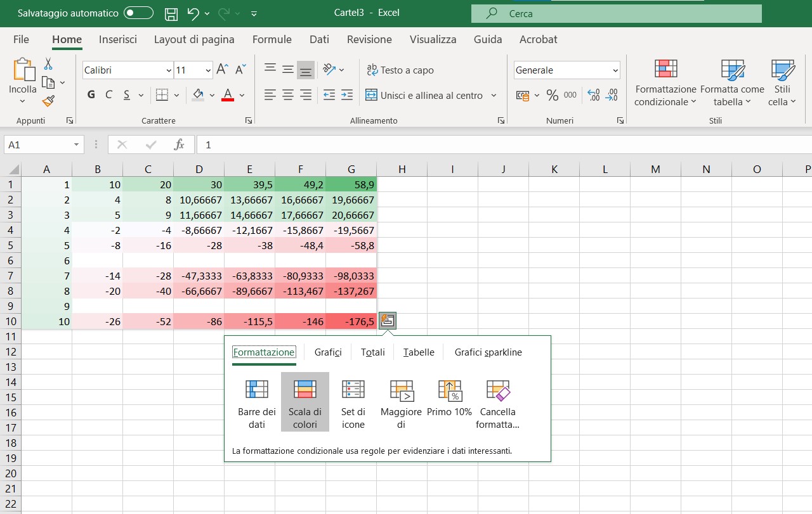Apply Barre dei dati formatting
This screenshot has height=514, width=812.
tap(257, 402)
